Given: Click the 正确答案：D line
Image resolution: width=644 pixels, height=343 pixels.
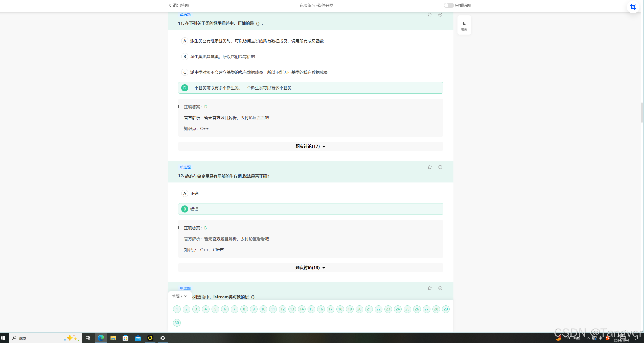Looking at the screenshot, I should pos(196,107).
